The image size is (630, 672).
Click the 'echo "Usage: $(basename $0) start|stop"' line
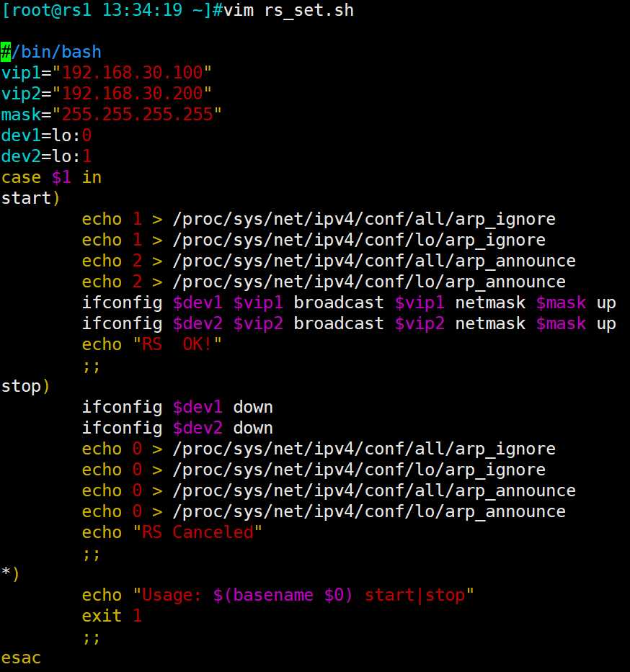pyautogui.click(x=278, y=595)
